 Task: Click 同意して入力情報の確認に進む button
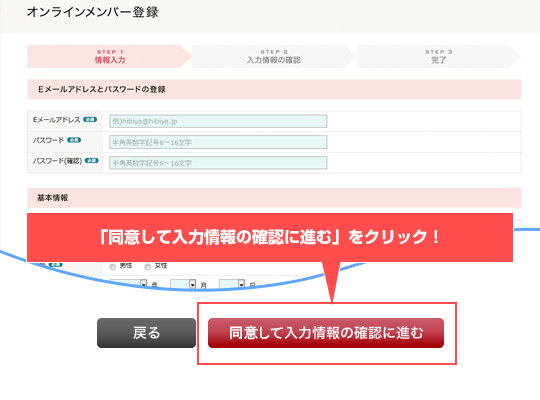(326, 333)
